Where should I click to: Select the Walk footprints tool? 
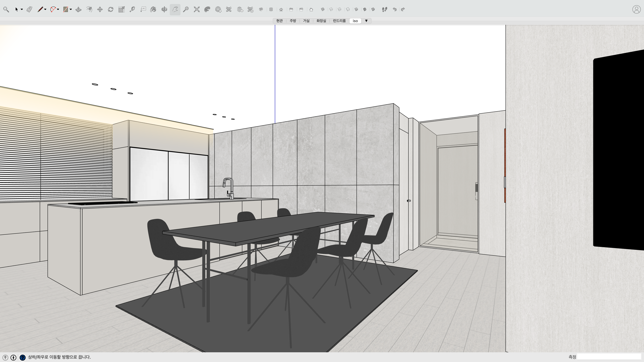point(385,10)
